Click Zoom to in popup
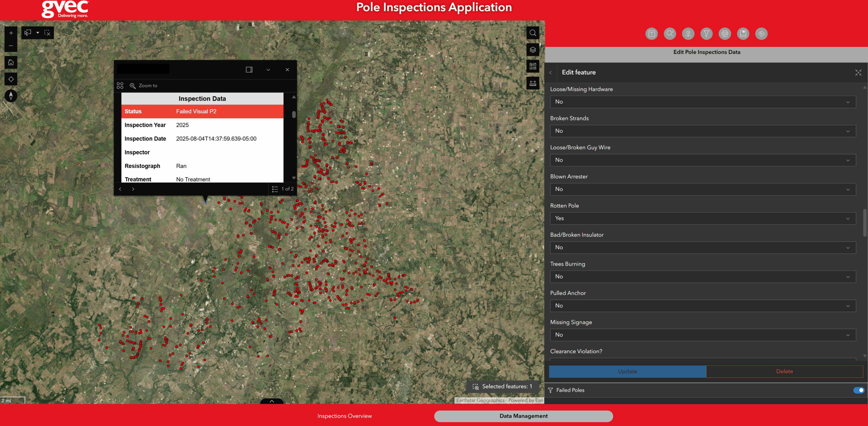868x426 pixels. [144, 86]
